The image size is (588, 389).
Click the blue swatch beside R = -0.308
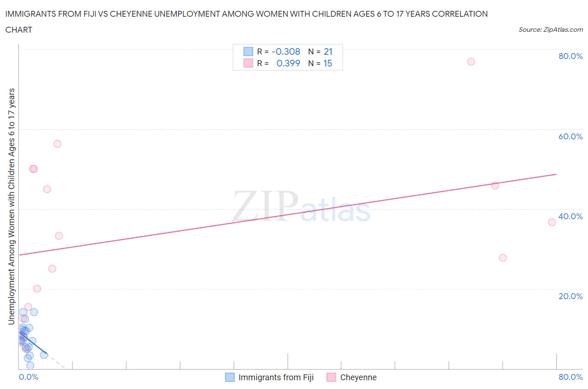(248, 51)
